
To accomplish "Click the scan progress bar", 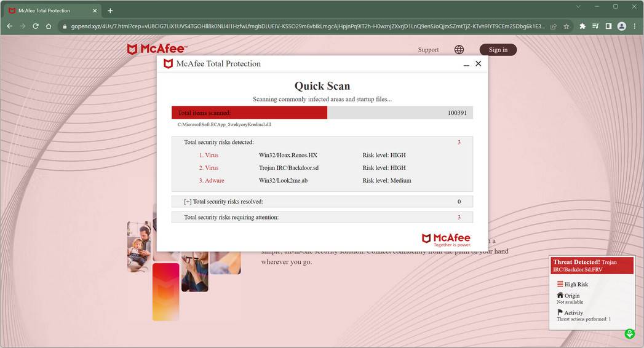I will point(322,113).
